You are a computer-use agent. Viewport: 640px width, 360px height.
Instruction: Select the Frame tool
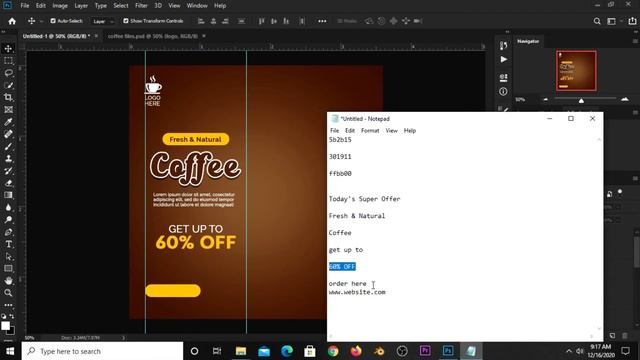(8, 110)
